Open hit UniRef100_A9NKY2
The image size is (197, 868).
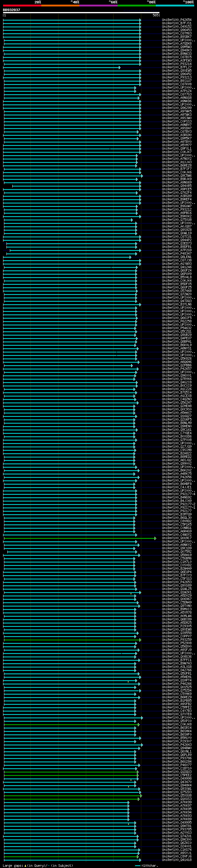coord(177,545)
